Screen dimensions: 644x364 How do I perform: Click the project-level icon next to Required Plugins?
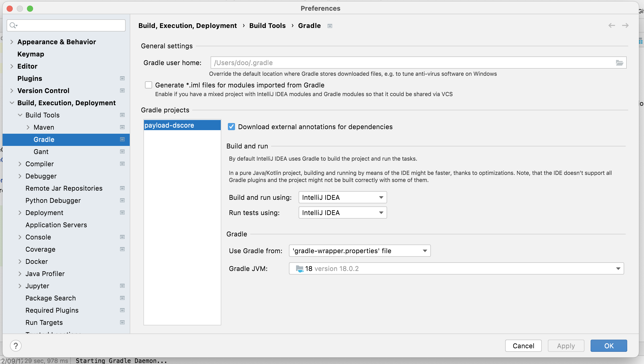tap(122, 310)
